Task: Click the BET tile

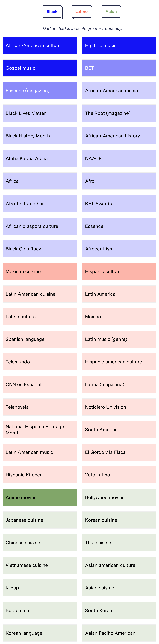Action: click(x=119, y=68)
